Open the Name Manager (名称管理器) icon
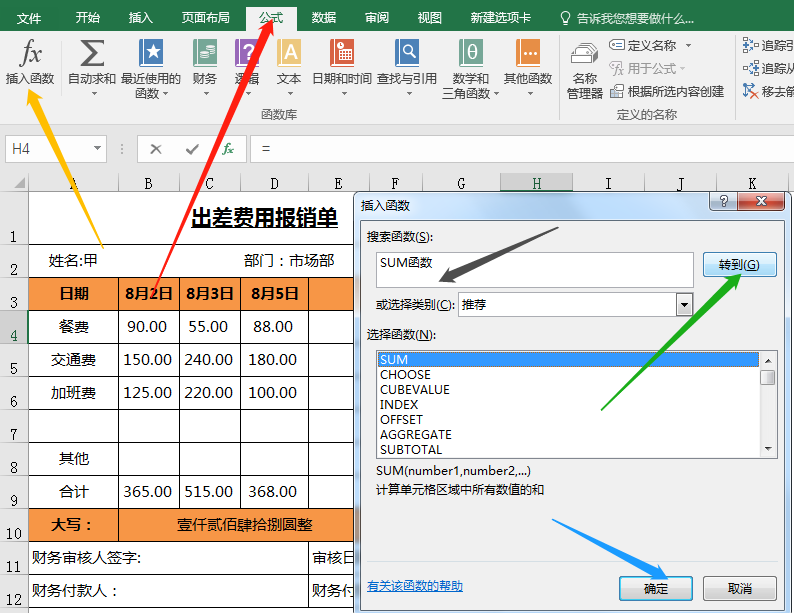Viewport: 794px width, 613px height. pos(584,54)
